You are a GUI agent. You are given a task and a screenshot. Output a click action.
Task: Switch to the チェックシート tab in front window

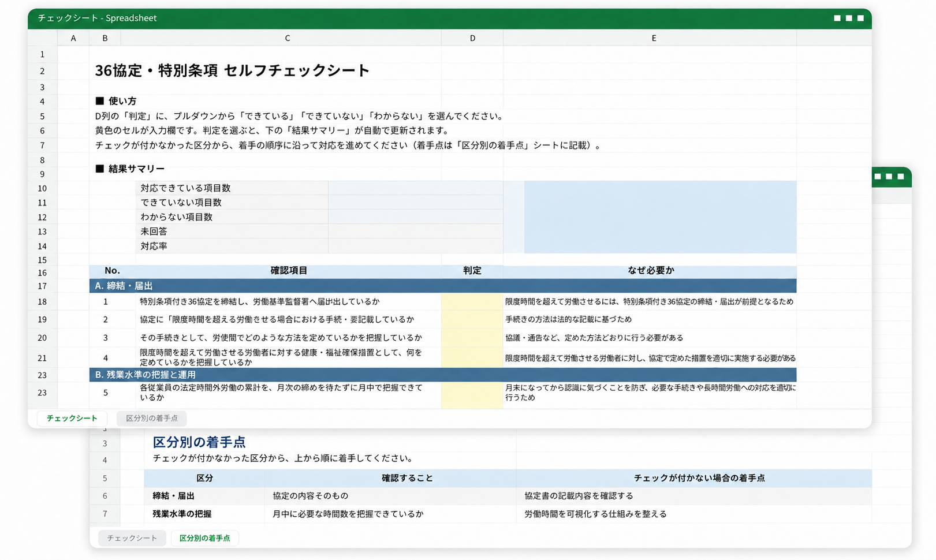pyautogui.click(x=72, y=418)
